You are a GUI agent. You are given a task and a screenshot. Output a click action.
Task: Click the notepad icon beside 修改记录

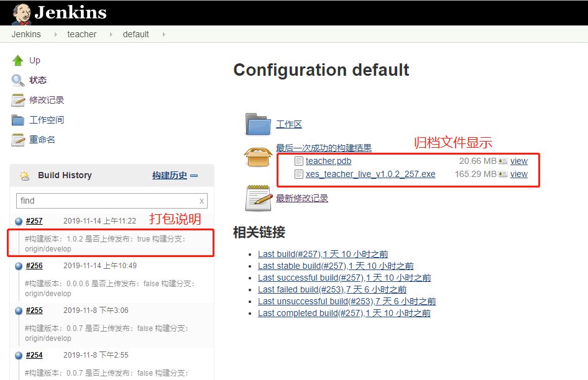pos(17,100)
